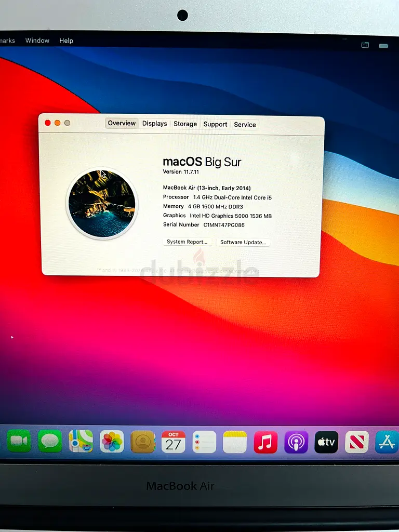Open Photos app in the Dock
The width and height of the screenshot is (399, 532).
coord(112,442)
